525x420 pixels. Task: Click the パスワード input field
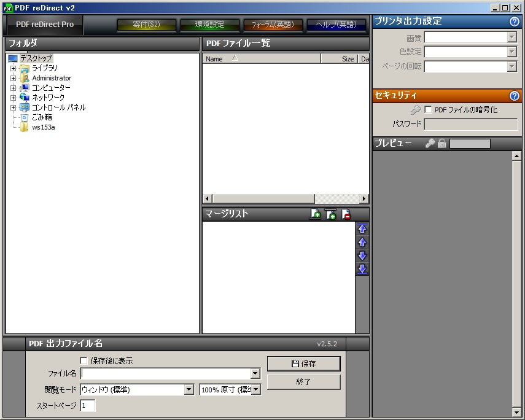[x=471, y=124]
